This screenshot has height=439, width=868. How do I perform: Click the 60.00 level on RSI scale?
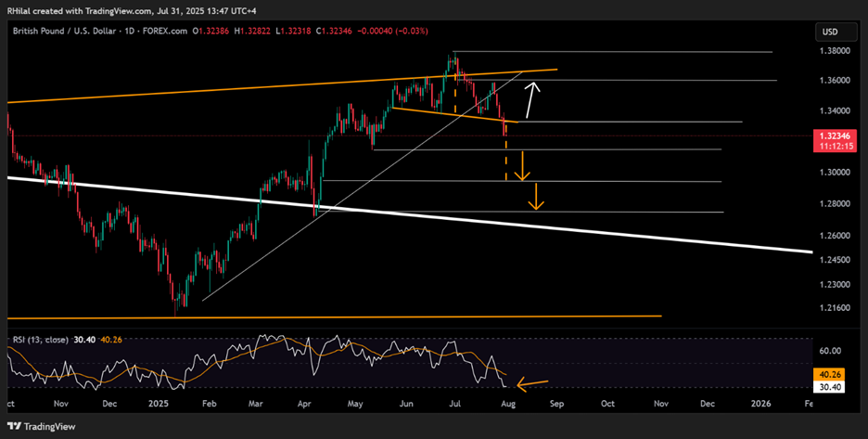click(831, 351)
